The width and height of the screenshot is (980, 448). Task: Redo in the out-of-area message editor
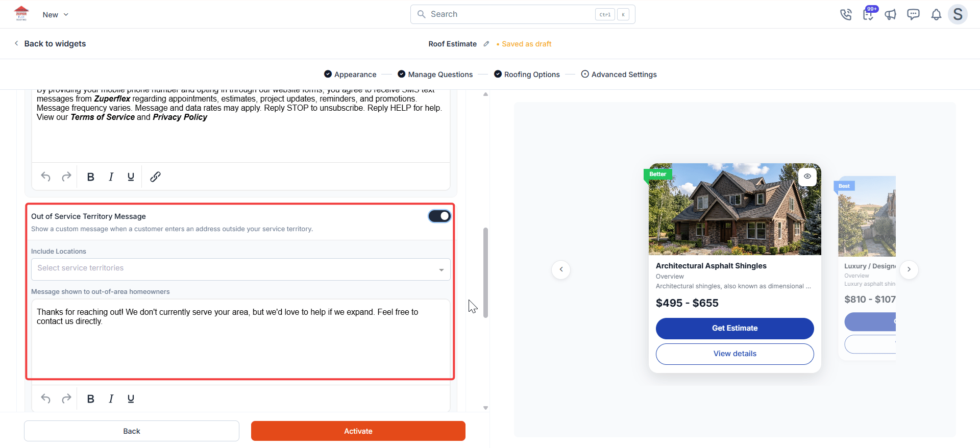tap(66, 399)
